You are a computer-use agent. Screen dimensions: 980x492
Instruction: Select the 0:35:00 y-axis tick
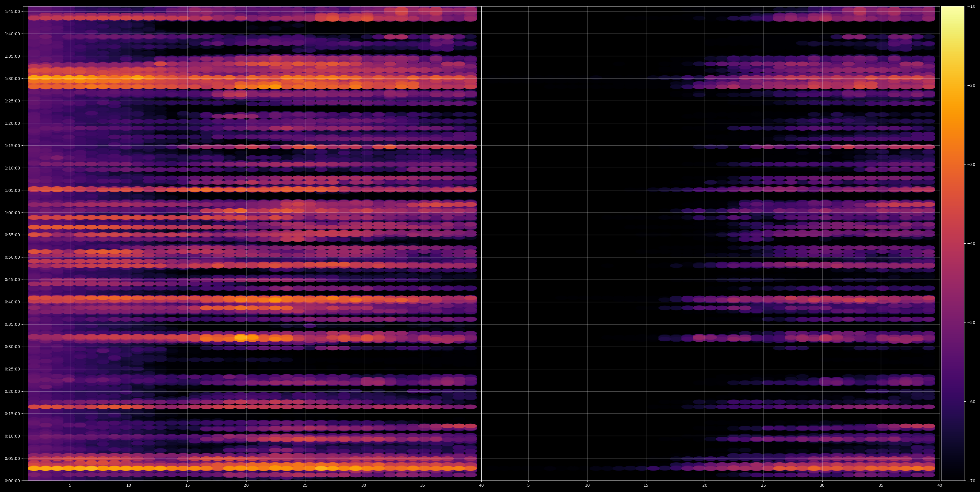point(12,324)
